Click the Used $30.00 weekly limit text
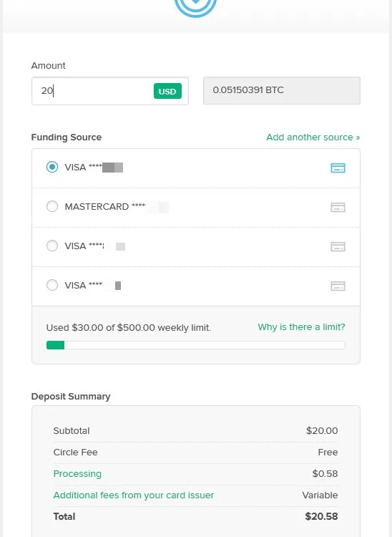This screenshot has height=537, width=392. (129, 328)
